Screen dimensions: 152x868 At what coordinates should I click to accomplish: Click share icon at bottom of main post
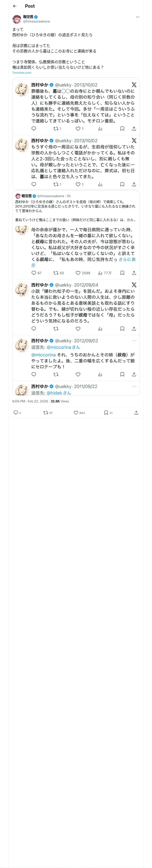(136, 412)
